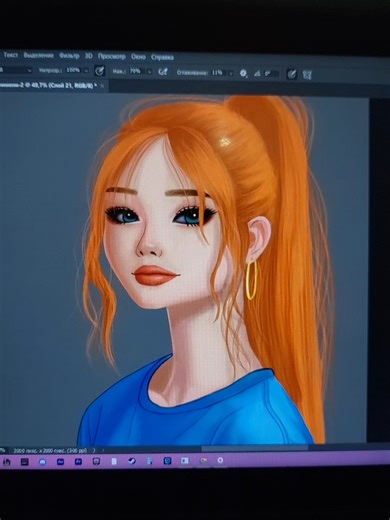This screenshot has width=390, height=520.
Task: Open the Окно menu
Action: pos(138,57)
